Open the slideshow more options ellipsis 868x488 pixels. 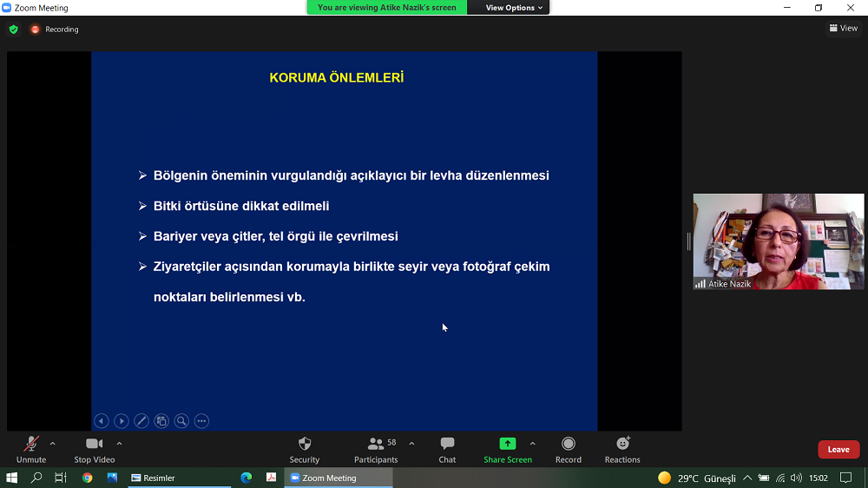coord(201,421)
